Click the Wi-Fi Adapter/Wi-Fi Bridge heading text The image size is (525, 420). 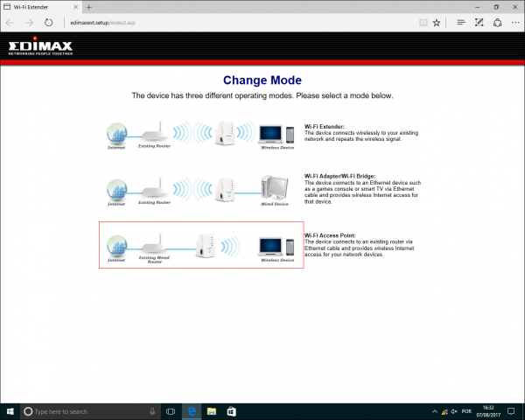click(x=339, y=176)
